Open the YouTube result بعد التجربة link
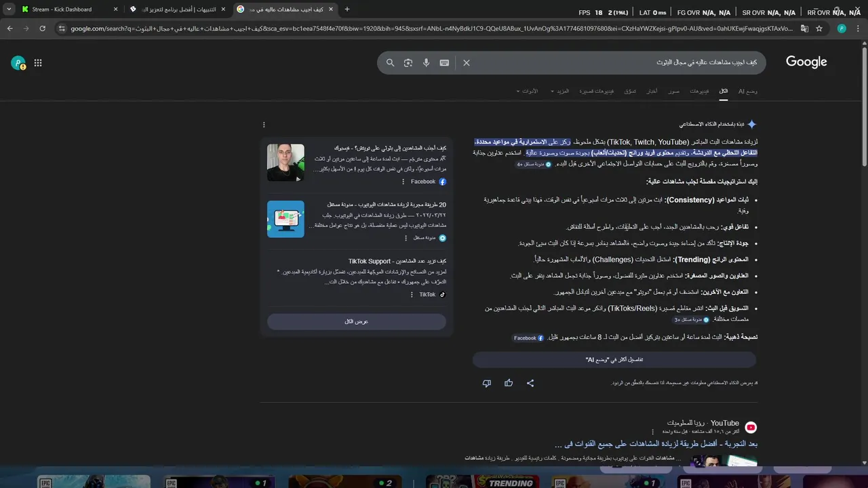The image size is (868, 488). point(656,445)
